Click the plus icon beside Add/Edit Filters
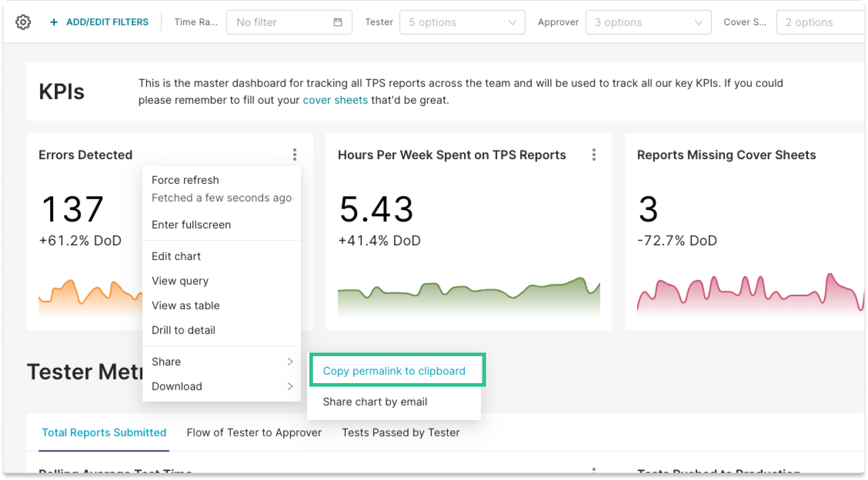 tap(54, 22)
